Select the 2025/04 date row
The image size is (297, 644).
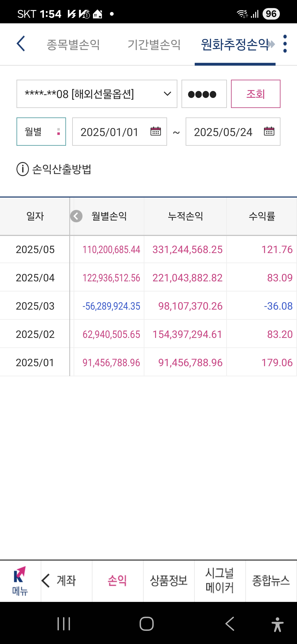point(35,278)
